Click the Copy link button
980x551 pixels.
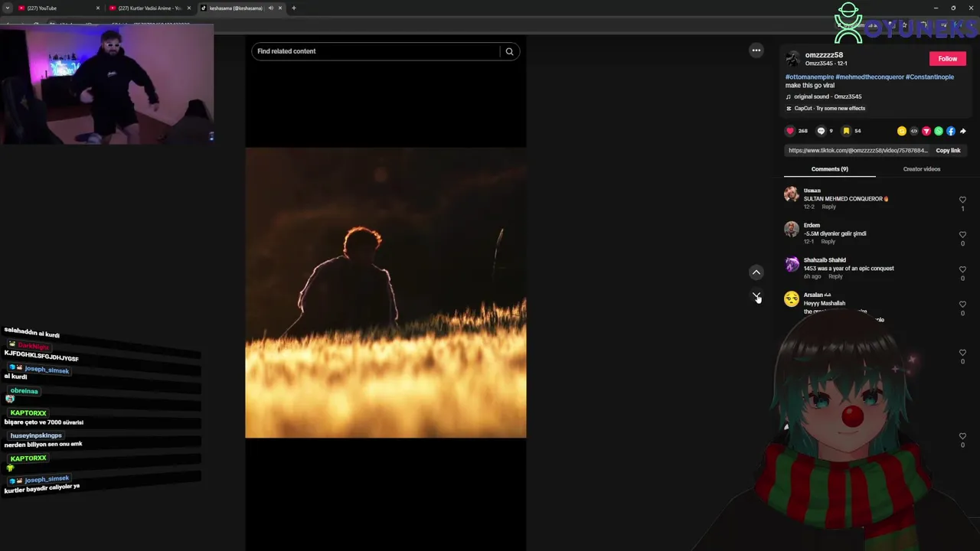[948, 151]
